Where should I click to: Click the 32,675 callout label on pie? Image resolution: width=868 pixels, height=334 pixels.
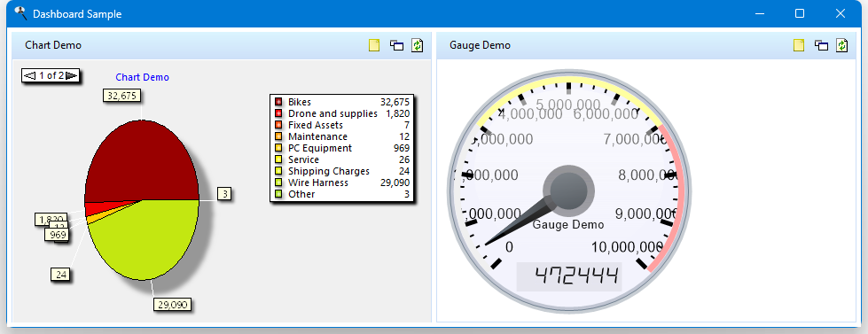(x=121, y=96)
